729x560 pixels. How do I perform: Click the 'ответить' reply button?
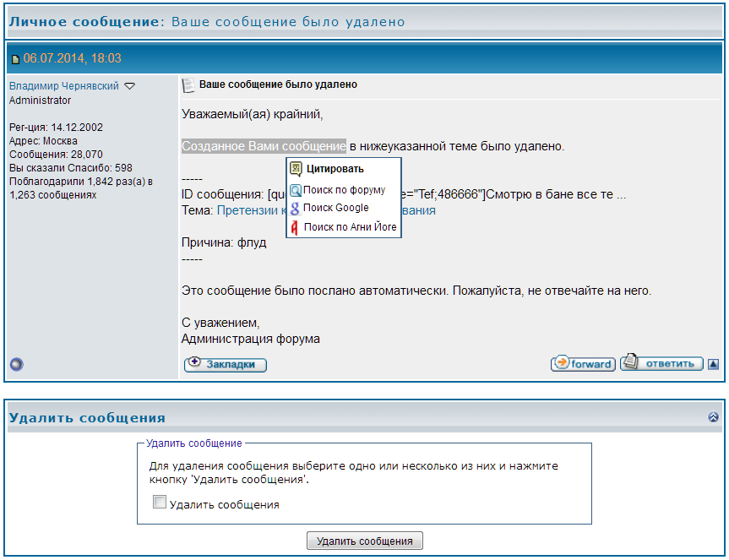tap(661, 363)
